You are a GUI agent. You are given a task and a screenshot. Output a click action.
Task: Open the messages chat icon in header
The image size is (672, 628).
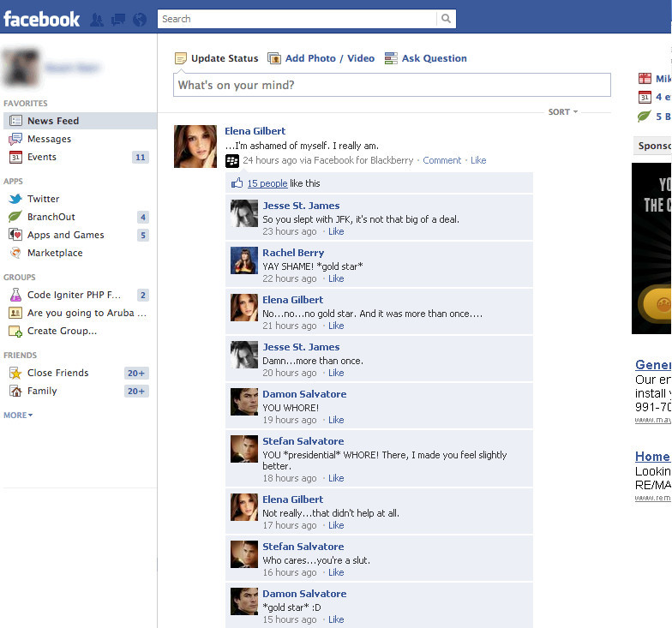click(x=118, y=19)
